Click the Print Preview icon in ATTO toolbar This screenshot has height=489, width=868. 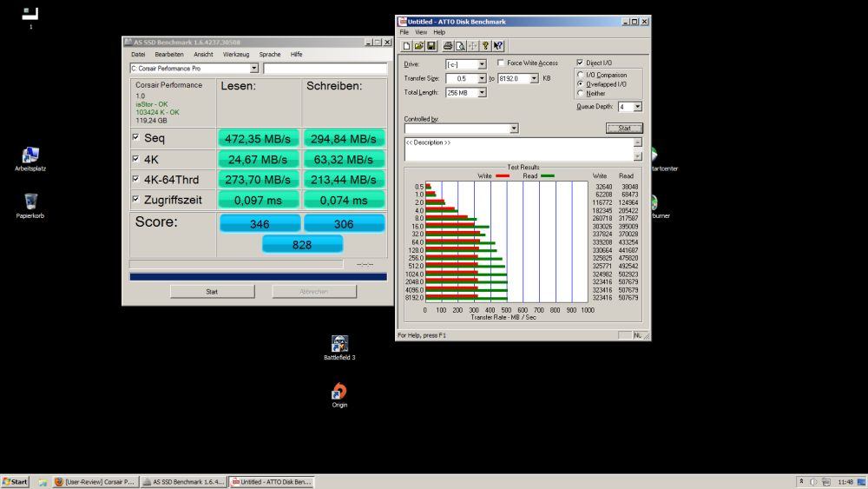460,46
